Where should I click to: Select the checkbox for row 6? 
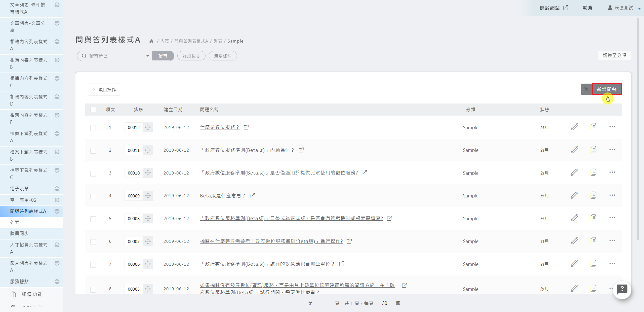93,242
